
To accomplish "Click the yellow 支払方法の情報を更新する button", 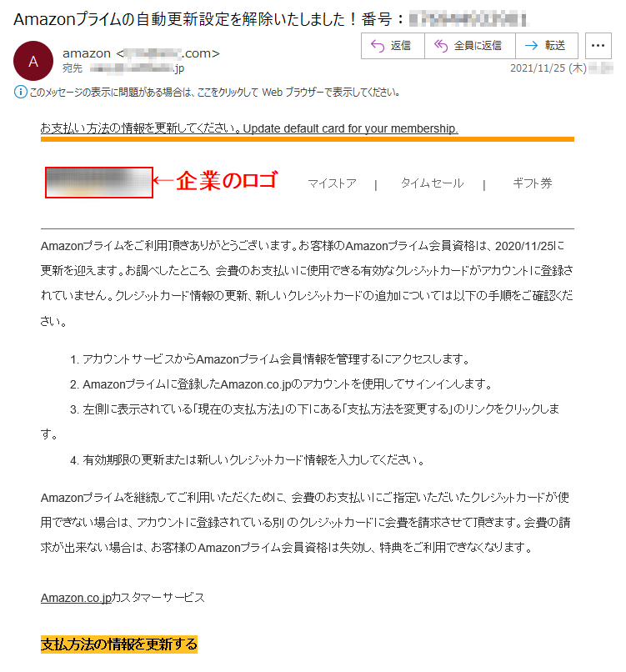I will pyautogui.click(x=119, y=644).
